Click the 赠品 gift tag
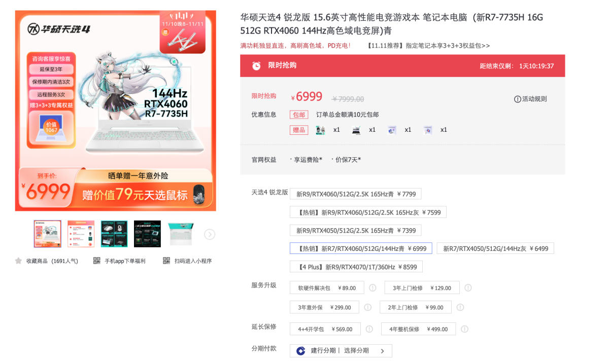The width and height of the screenshot is (609, 364). [x=299, y=130]
